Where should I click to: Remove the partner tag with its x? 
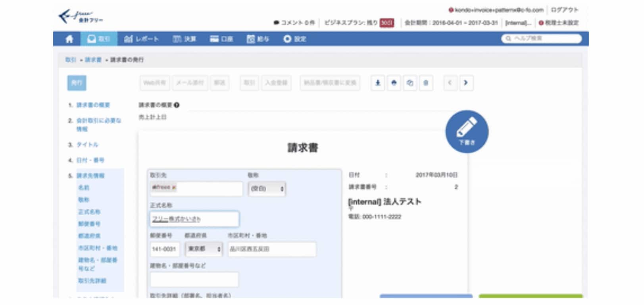(174, 187)
